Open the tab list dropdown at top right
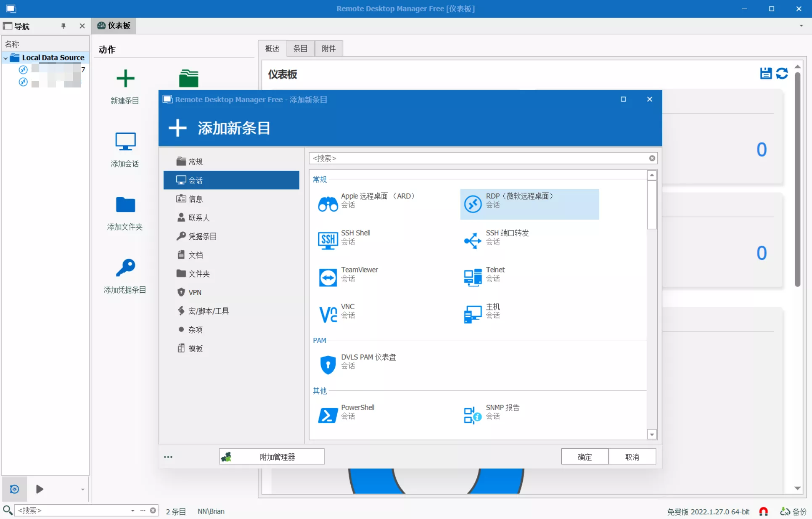This screenshot has width=812, height=519. 801,26
